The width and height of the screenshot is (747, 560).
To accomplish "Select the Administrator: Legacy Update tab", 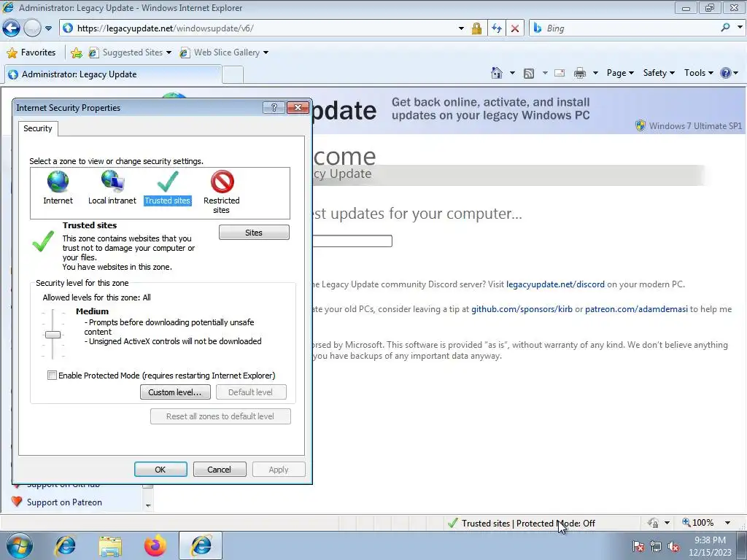I will coord(113,74).
